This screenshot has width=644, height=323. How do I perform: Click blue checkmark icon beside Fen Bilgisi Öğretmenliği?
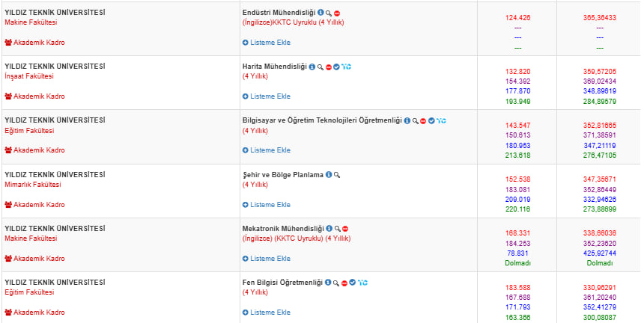352,282
